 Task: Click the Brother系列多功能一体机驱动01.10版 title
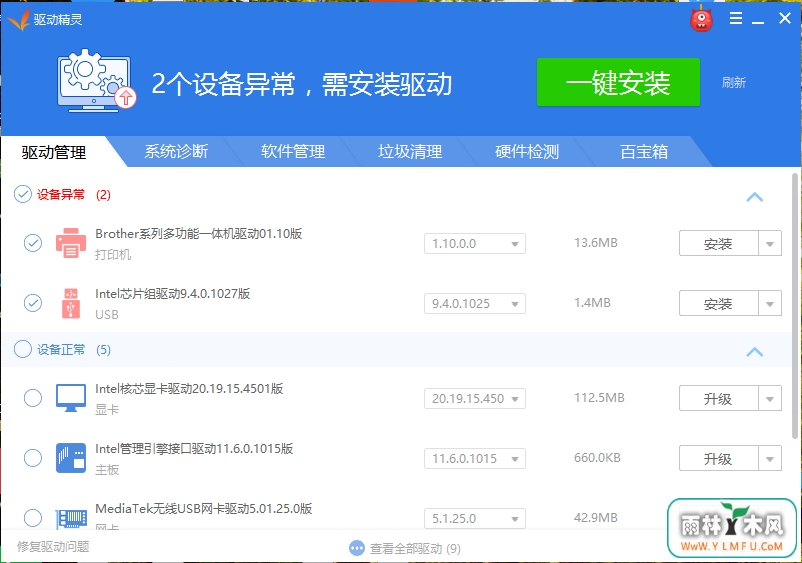[198, 234]
